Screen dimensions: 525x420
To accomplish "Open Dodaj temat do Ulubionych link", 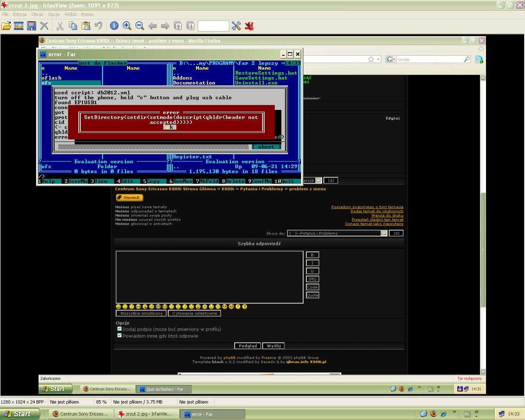I will [377, 211].
